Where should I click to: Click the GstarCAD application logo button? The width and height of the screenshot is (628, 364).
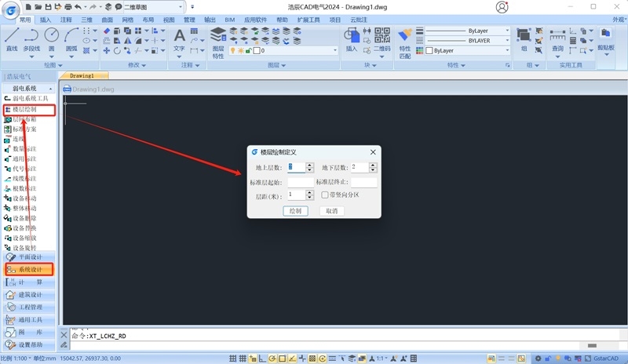pos(11,10)
